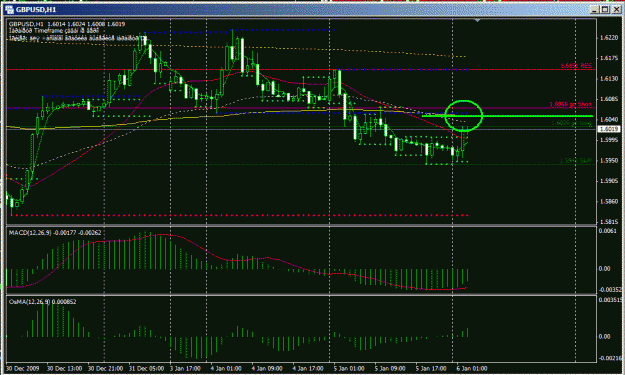Click the '4 Jan 01:00' time label
The image size is (625, 375).
coord(226,369)
